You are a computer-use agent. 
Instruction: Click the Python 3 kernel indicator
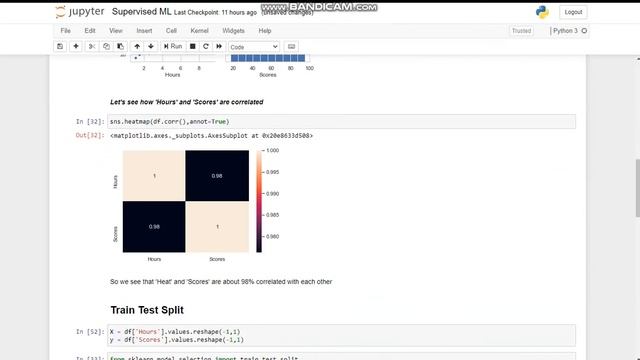tap(569, 31)
